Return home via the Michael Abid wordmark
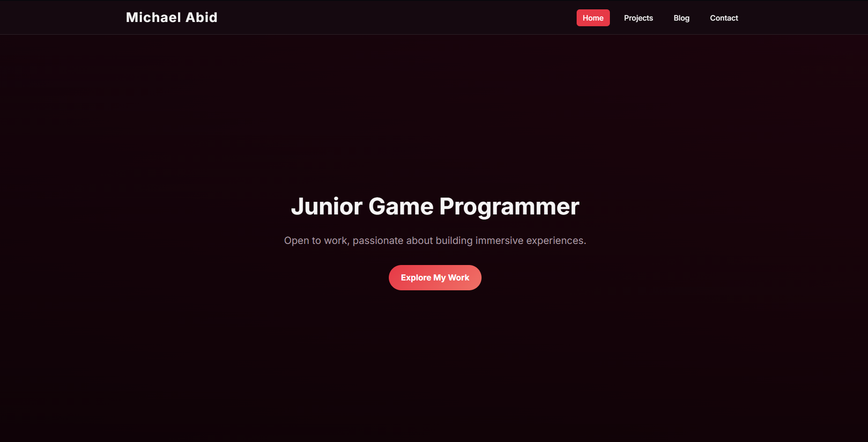This screenshot has height=442, width=868. [171, 17]
